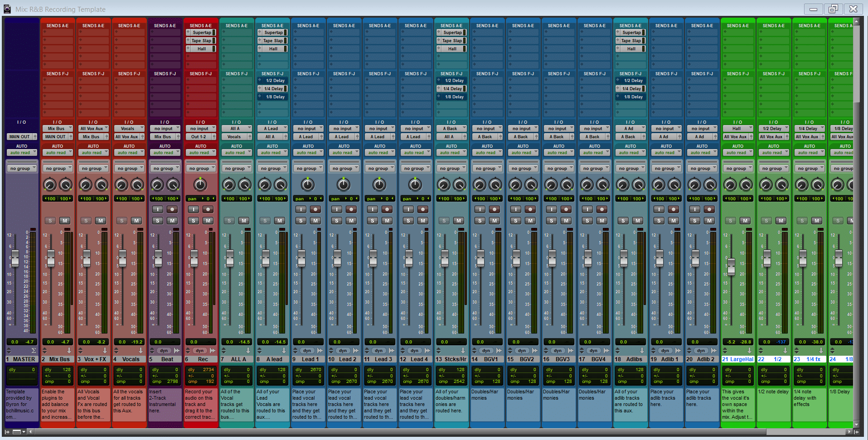
Task: Open the Supertap send on Rec track
Action: [x=201, y=33]
